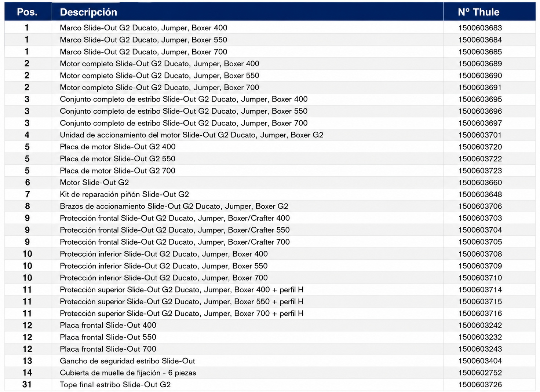The width and height of the screenshot is (540, 392).
Task: Select 'Protección superior' Boxer 400 + perfil H
Action: 182,290
